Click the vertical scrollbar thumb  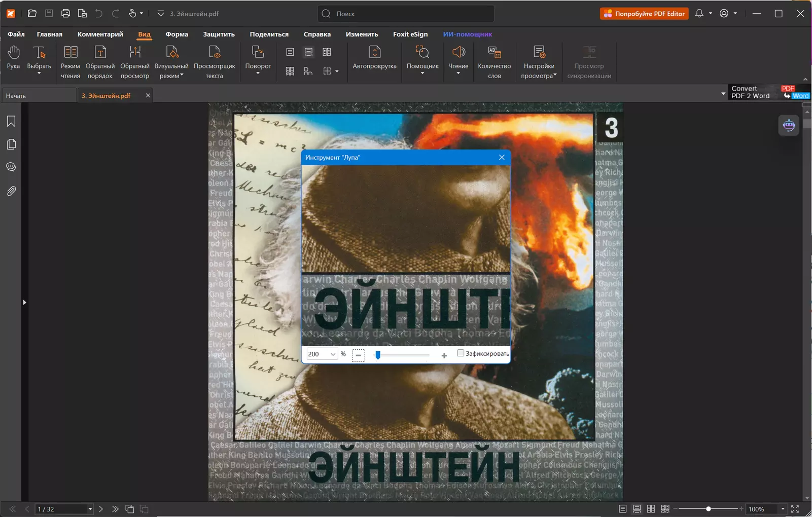tap(807, 123)
